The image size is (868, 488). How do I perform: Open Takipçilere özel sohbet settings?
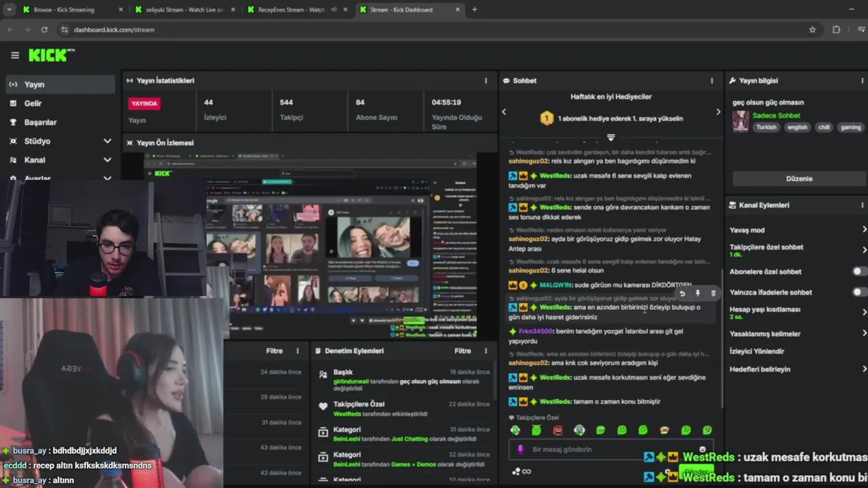(798, 250)
